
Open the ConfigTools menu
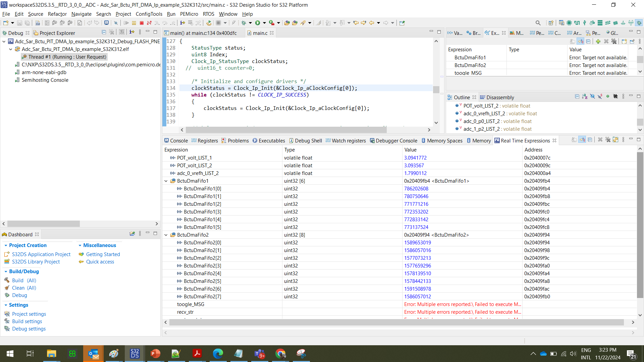point(149,14)
